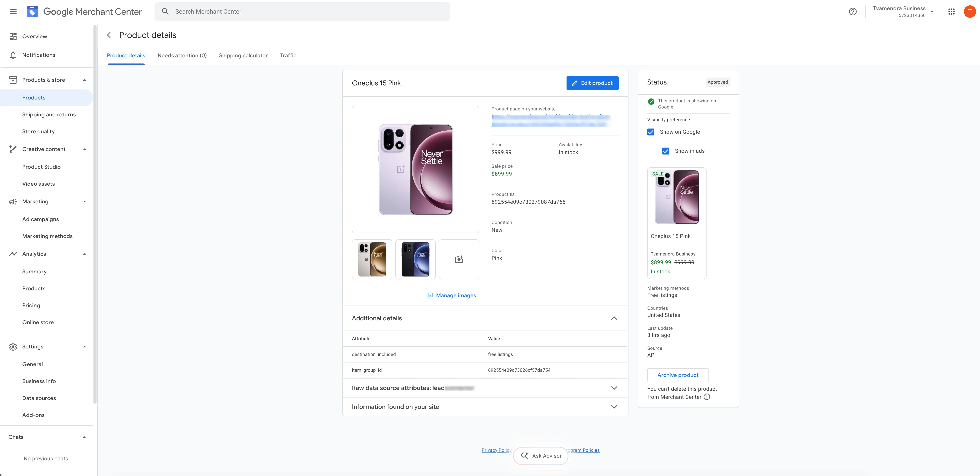
Task: Switch to Traffic tab
Action: [288, 56]
